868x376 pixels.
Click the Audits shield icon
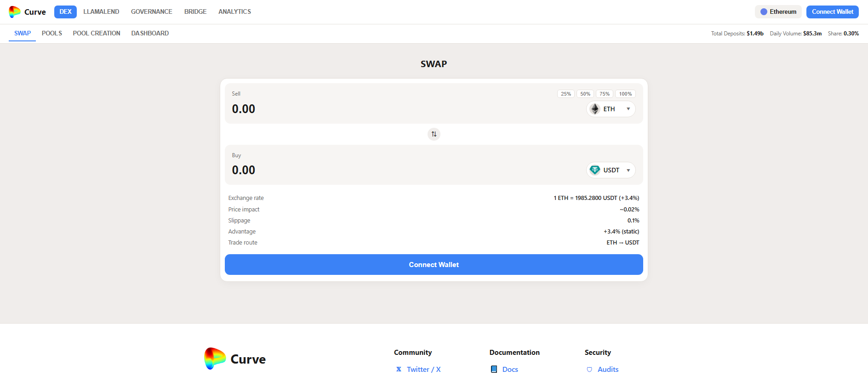[589, 370]
